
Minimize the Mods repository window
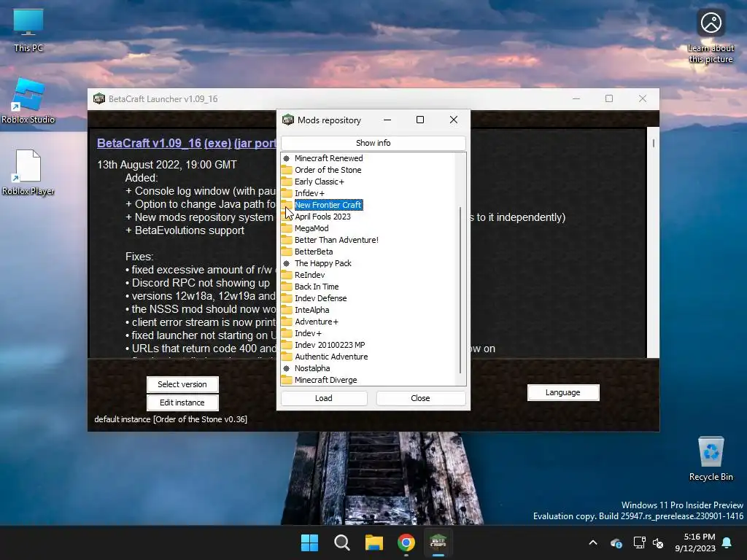[387, 120]
